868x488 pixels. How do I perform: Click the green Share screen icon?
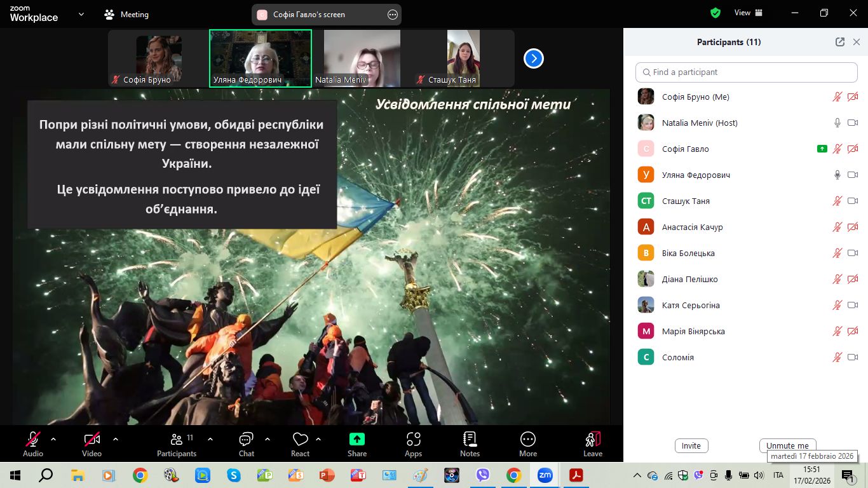[x=356, y=440]
